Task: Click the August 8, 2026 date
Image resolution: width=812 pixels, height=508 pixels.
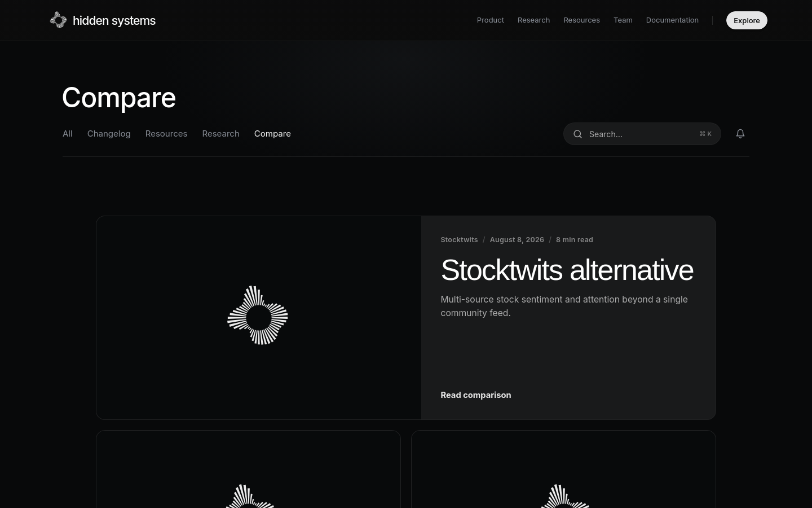Action: coord(517,240)
